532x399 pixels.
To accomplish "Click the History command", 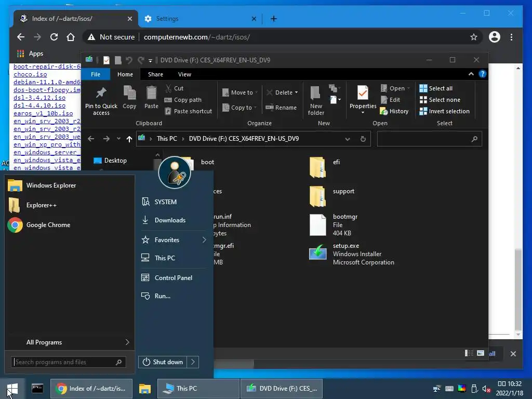I will 394,111.
